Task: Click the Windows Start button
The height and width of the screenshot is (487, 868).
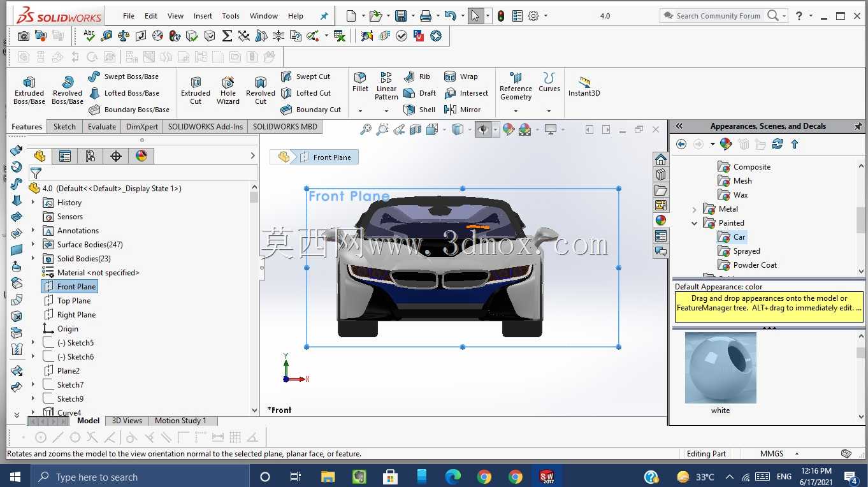Action: pos(15,477)
